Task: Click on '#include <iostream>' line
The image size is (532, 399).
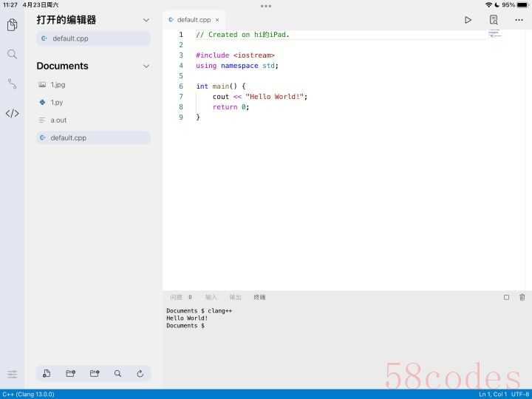Action: point(235,55)
